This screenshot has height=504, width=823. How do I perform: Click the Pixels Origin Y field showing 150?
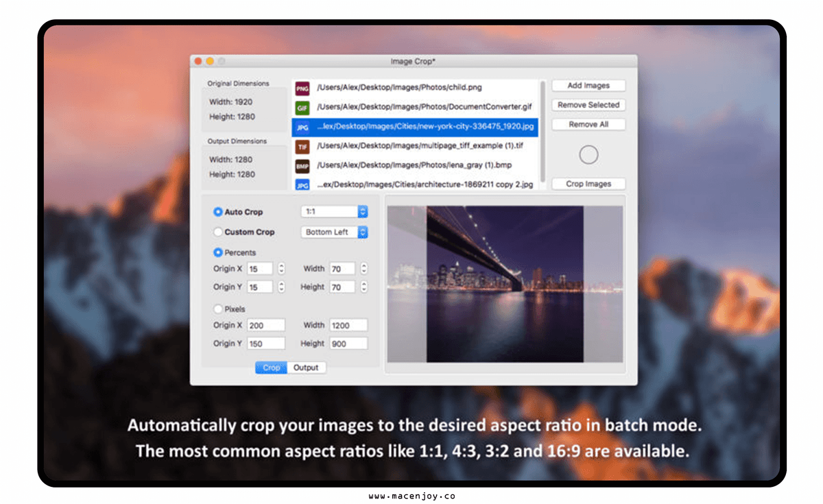pos(266,344)
